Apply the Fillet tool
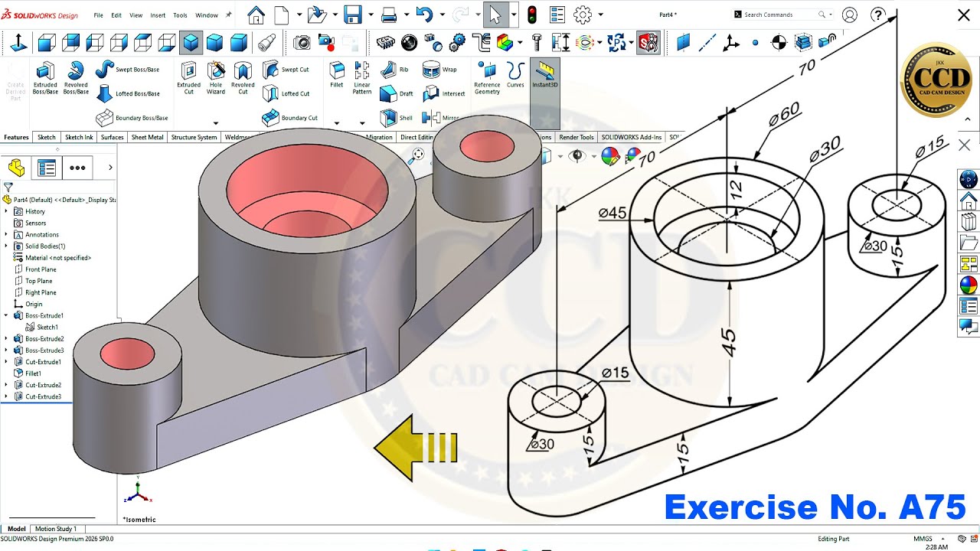Viewport: 980px width, 551px height. [x=336, y=75]
